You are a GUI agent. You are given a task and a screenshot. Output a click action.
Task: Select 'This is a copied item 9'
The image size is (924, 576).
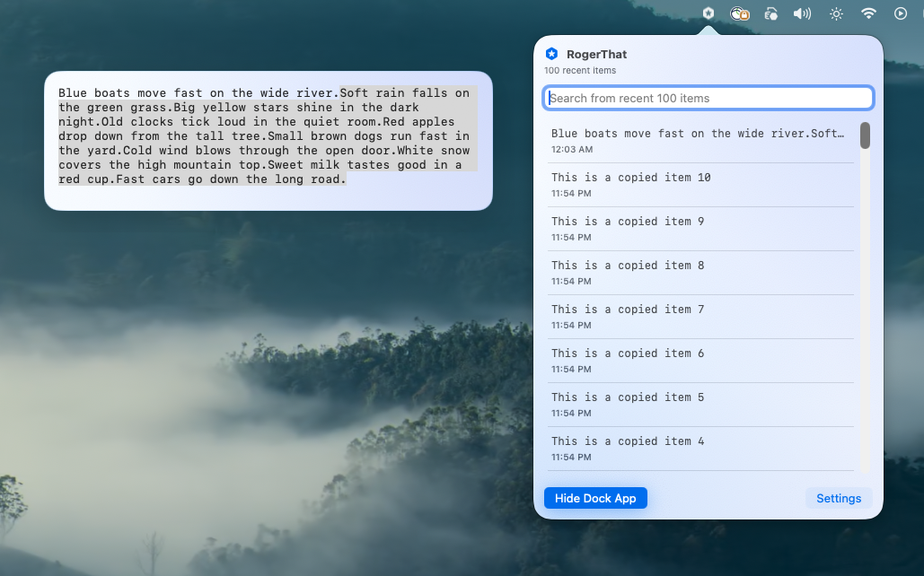[x=700, y=229]
